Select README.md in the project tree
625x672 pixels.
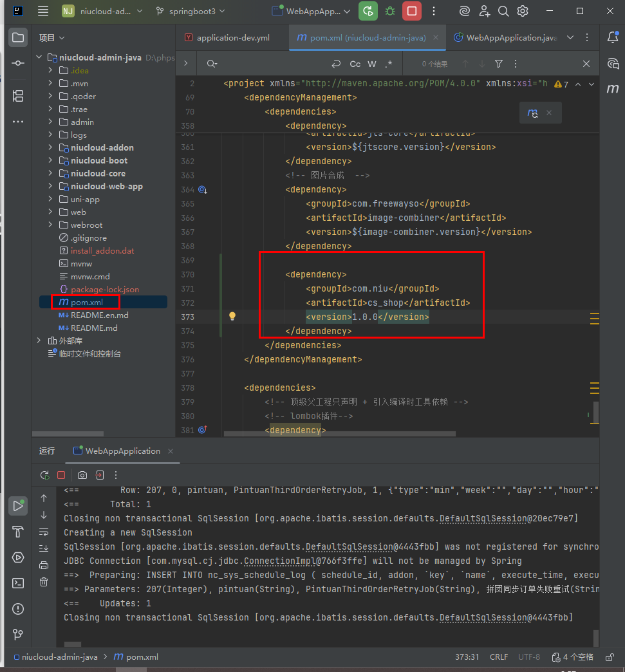pos(94,328)
